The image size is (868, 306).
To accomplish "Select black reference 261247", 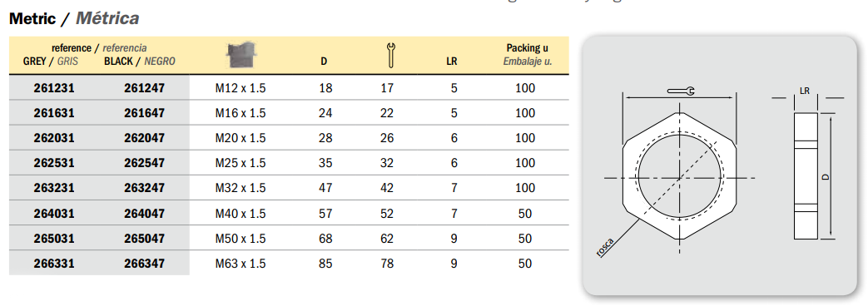I will coord(144,88).
